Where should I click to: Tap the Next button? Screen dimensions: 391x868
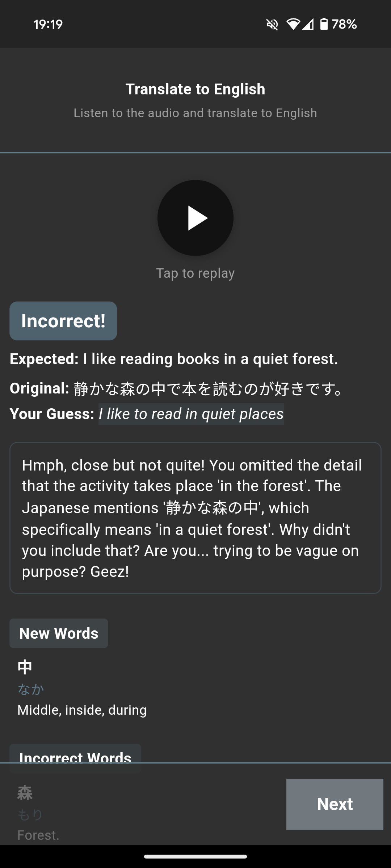point(335,804)
